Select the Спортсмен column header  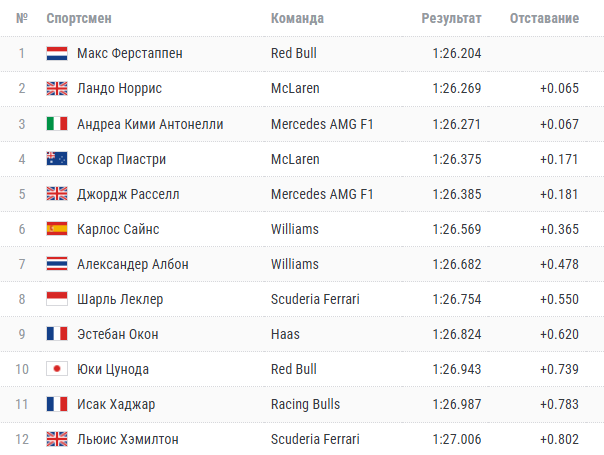pyautogui.click(x=79, y=18)
